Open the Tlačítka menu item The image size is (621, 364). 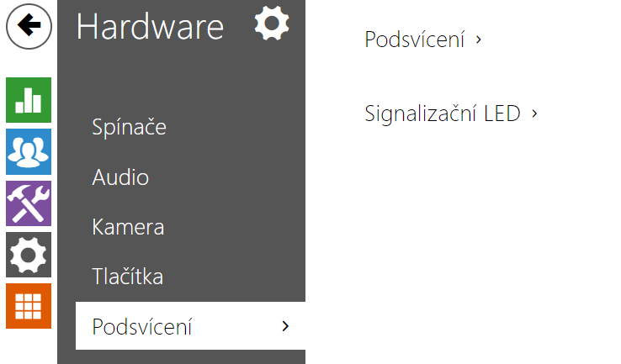(x=127, y=277)
